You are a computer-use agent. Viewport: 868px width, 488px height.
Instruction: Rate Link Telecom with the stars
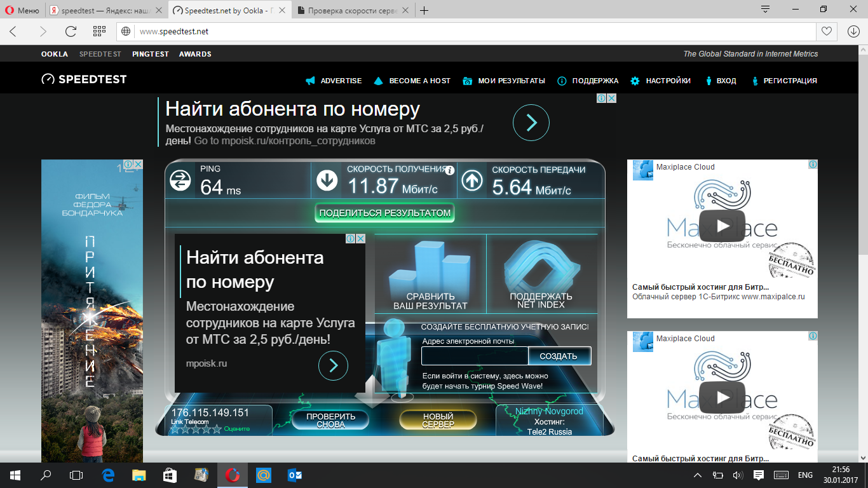click(x=196, y=430)
